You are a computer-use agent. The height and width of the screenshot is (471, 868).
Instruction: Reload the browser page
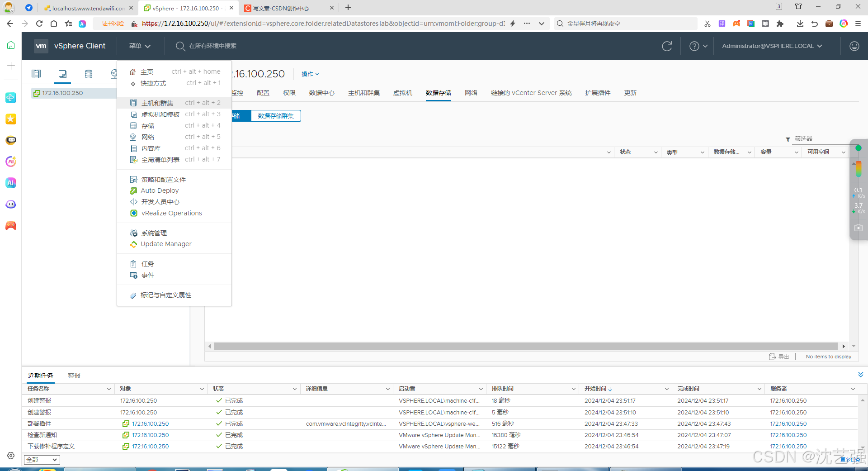39,24
